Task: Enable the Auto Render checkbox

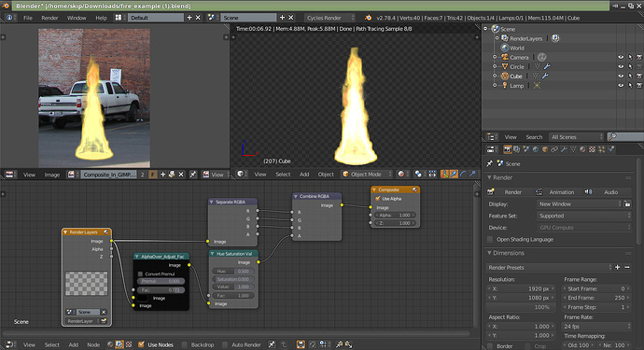Action: [x=225, y=344]
